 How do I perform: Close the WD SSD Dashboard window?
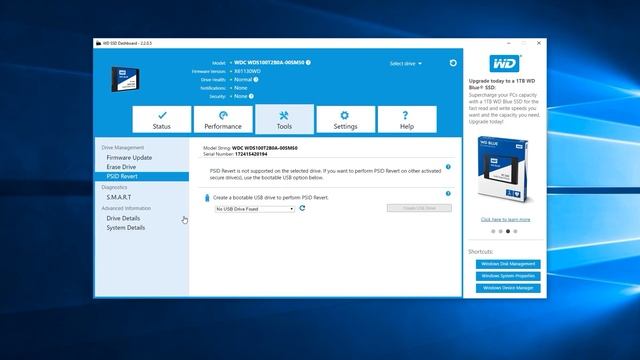(539, 43)
